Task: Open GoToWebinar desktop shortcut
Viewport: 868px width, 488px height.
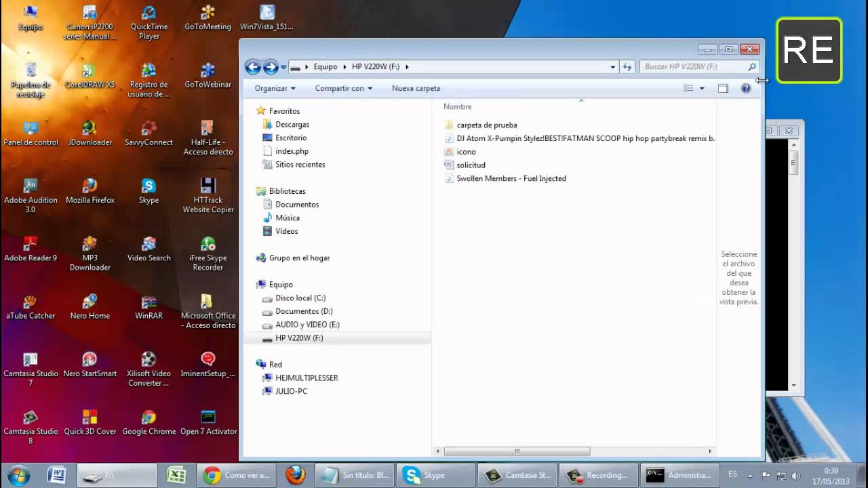Action: pyautogui.click(x=208, y=76)
